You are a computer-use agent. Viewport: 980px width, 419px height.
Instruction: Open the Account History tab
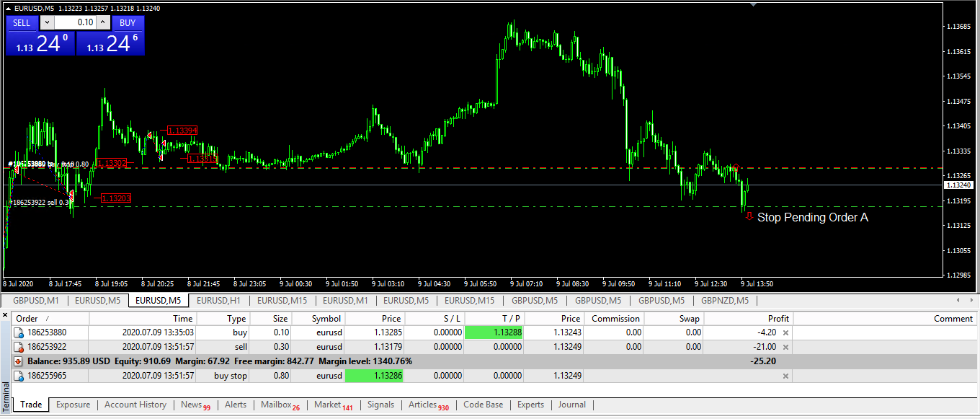[135, 405]
